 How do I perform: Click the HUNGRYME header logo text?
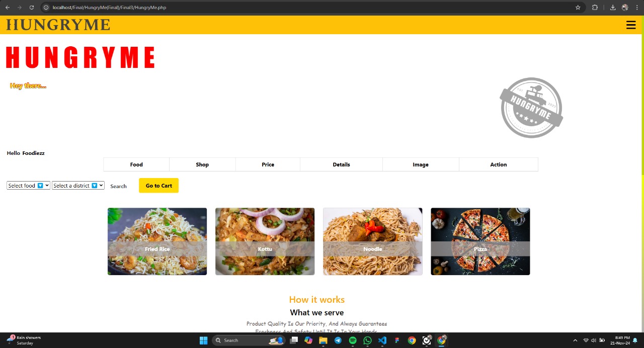[58, 25]
